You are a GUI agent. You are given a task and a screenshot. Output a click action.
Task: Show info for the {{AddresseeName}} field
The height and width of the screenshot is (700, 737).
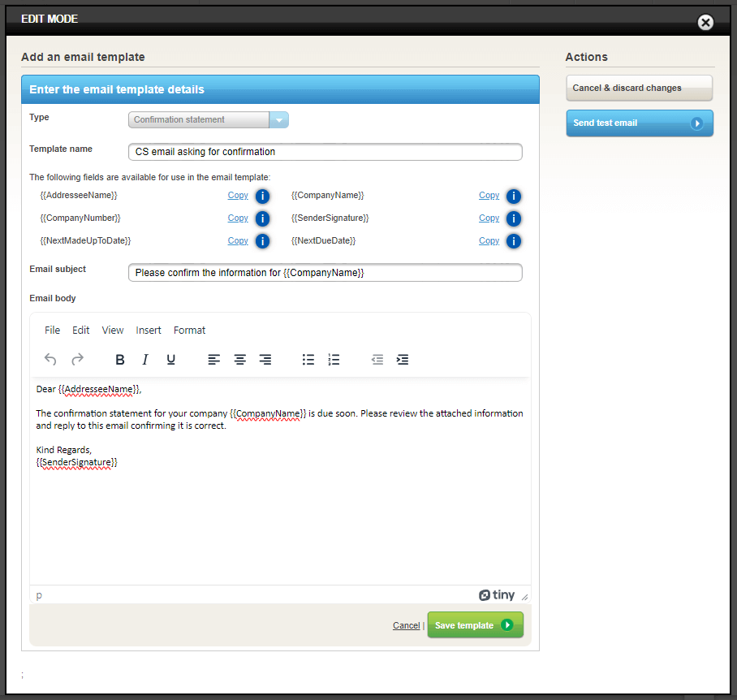[x=262, y=196]
